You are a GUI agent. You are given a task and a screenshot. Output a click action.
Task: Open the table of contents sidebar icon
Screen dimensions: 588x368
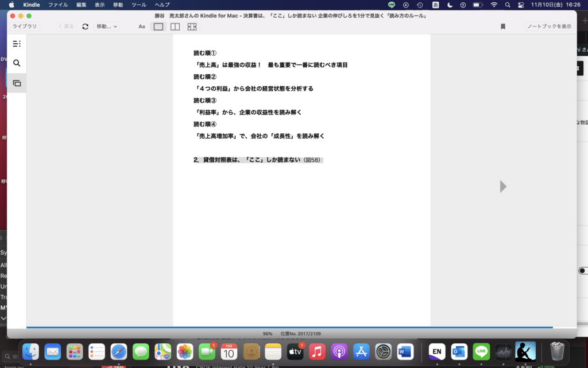pyautogui.click(x=17, y=44)
